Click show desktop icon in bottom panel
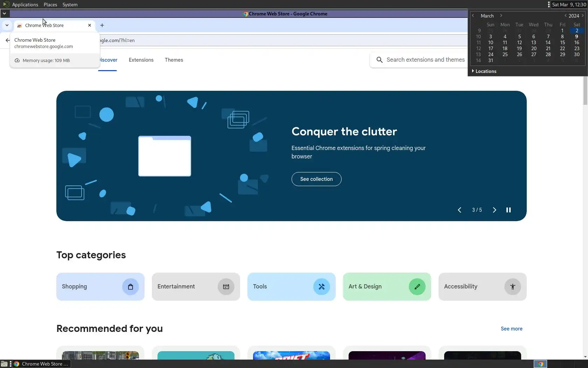 [4, 364]
